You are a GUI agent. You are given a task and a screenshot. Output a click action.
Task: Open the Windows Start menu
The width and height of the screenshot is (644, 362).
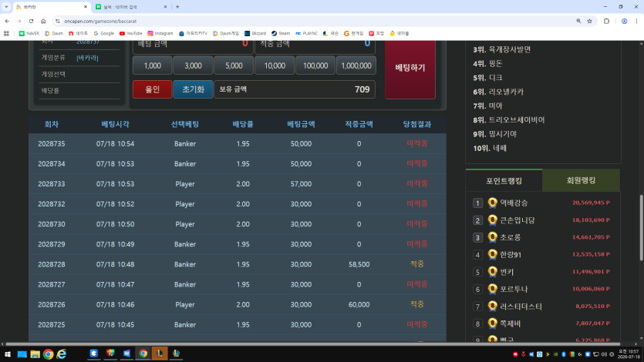8,354
